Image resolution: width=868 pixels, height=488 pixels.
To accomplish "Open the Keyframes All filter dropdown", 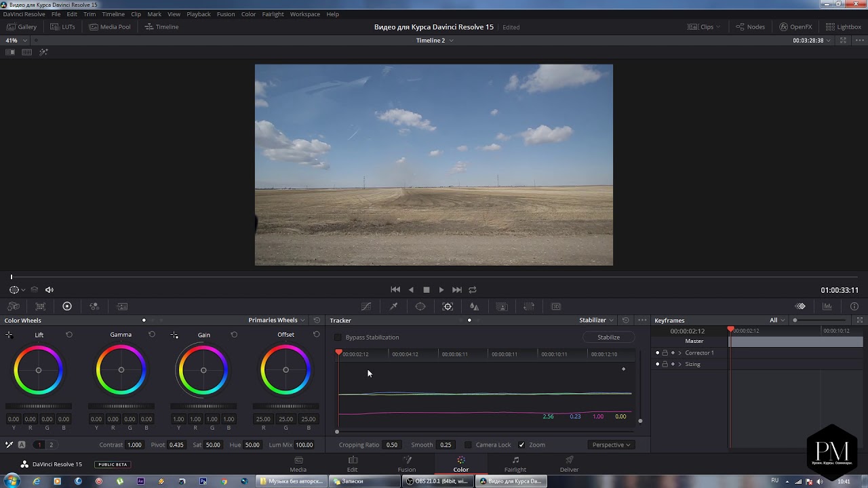I will 777,320.
